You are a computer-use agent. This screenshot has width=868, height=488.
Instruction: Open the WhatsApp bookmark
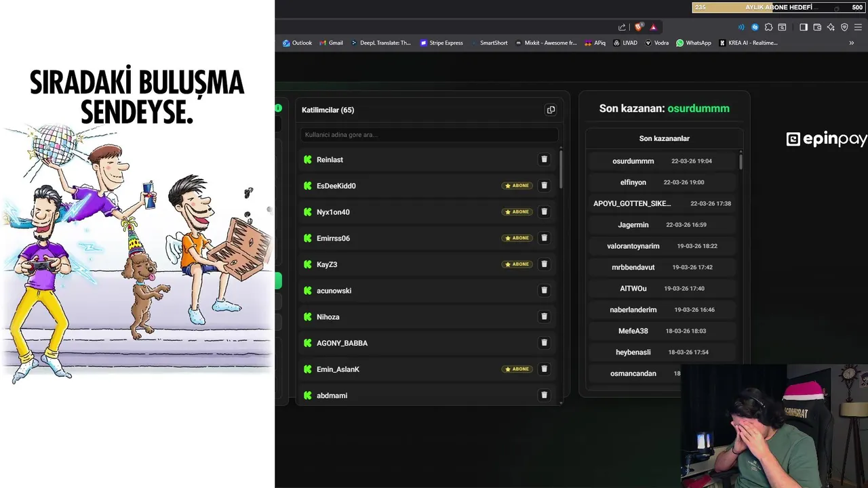(694, 43)
